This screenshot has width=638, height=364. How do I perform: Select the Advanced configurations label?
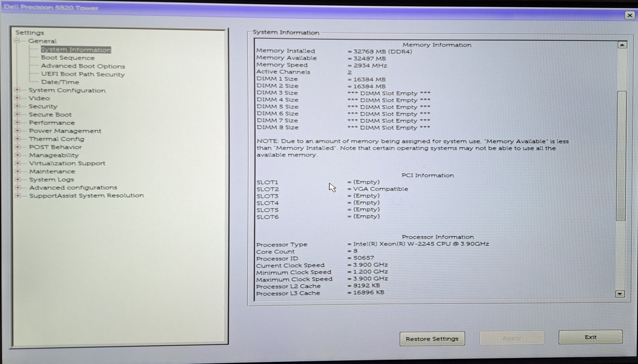tap(73, 188)
